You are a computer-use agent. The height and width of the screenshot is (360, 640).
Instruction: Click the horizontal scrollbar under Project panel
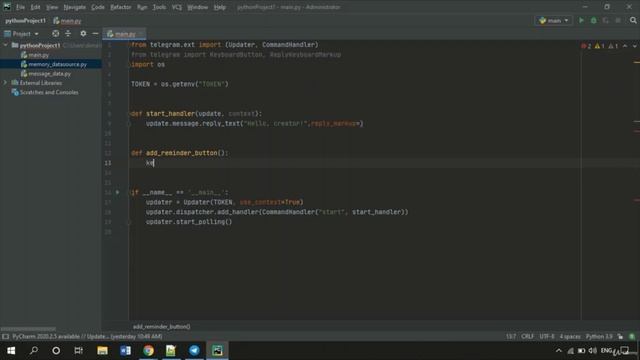[28, 329]
